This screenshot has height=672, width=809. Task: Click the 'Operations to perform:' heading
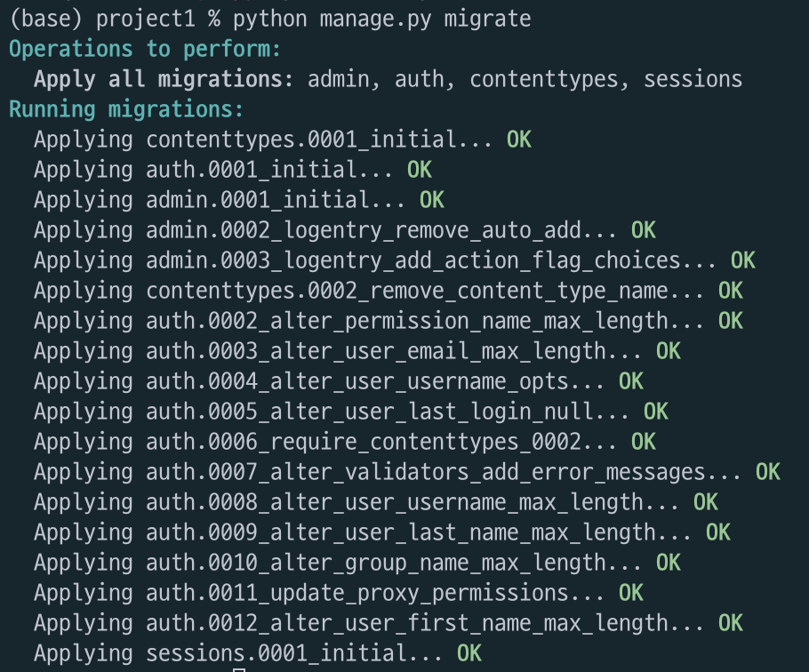pyautogui.click(x=145, y=50)
